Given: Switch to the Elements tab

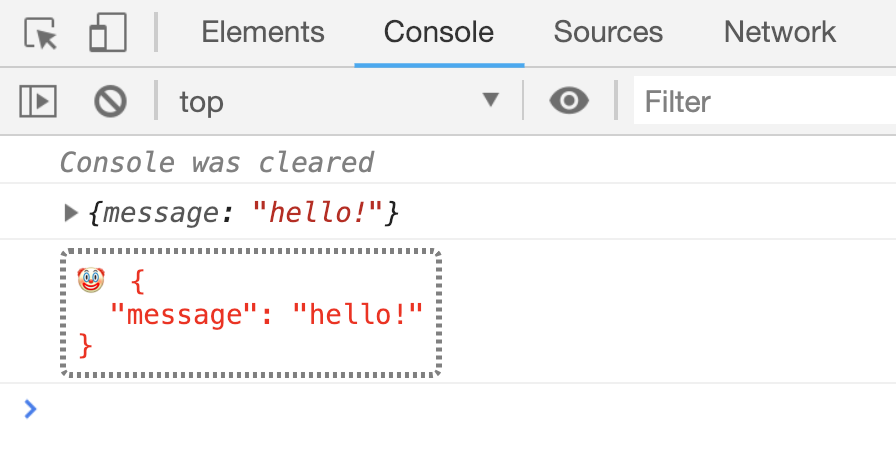Looking at the screenshot, I should click(x=263, y=33).
